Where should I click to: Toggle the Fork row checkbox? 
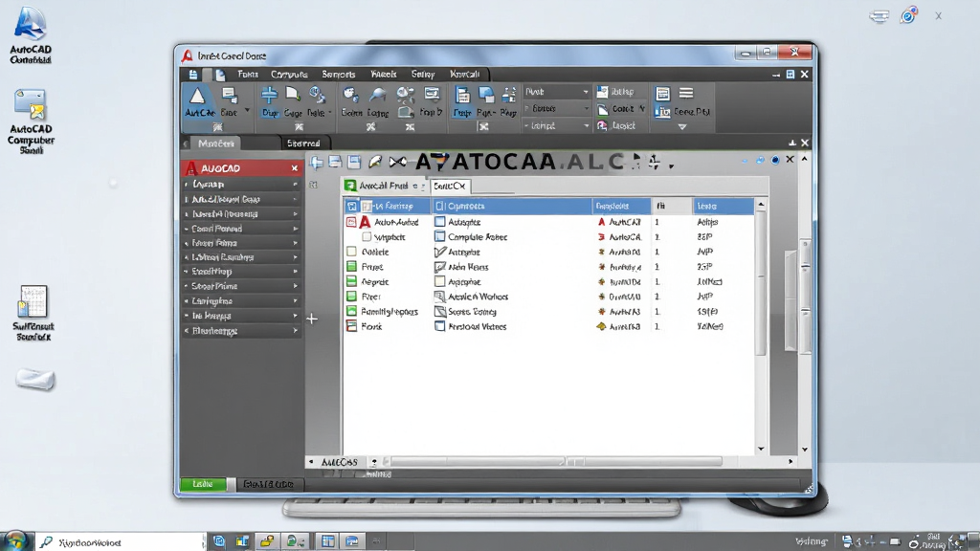click(x=351, y=326)
